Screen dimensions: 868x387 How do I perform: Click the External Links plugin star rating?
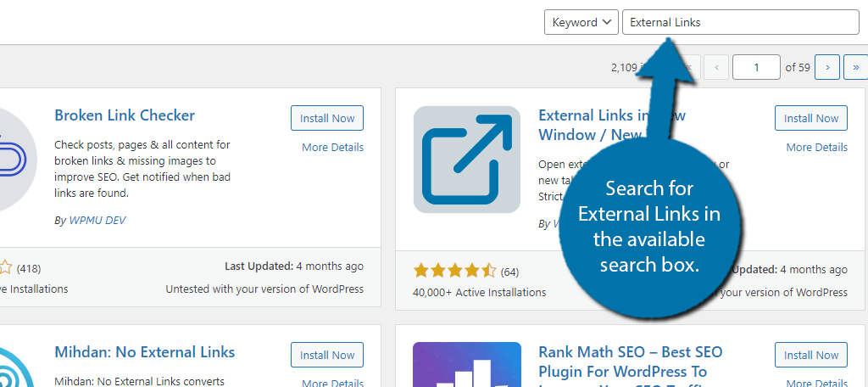point(454,271)
